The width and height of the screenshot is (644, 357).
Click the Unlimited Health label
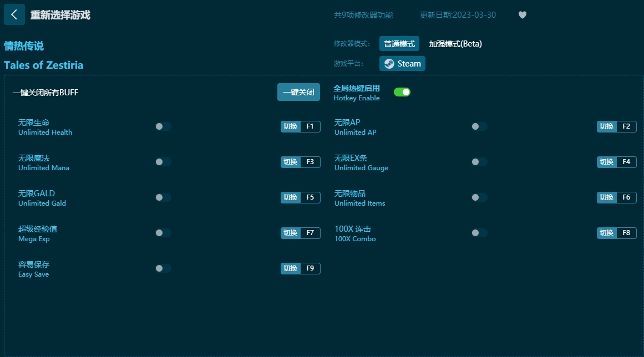[45, 132]
